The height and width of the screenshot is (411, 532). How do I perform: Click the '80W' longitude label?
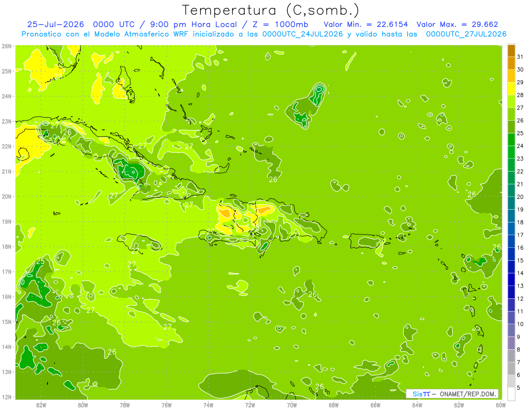pos(83,405)
